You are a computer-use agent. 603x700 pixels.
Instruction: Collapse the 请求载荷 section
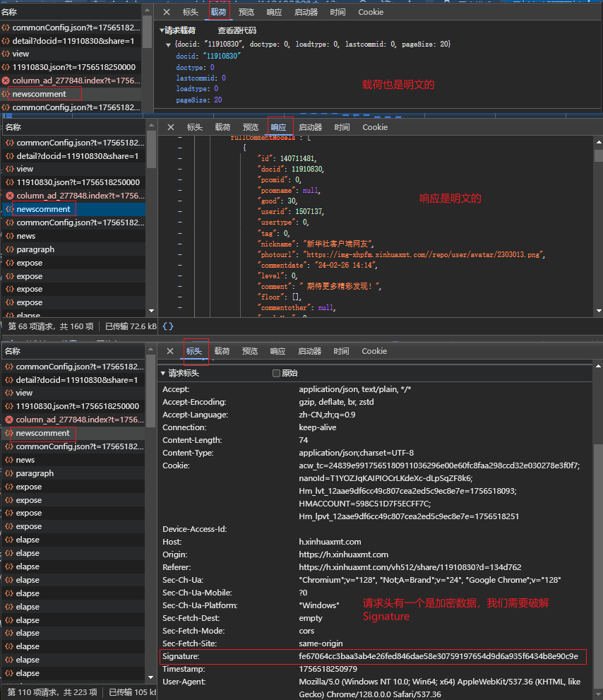click(x=162, y=30)
